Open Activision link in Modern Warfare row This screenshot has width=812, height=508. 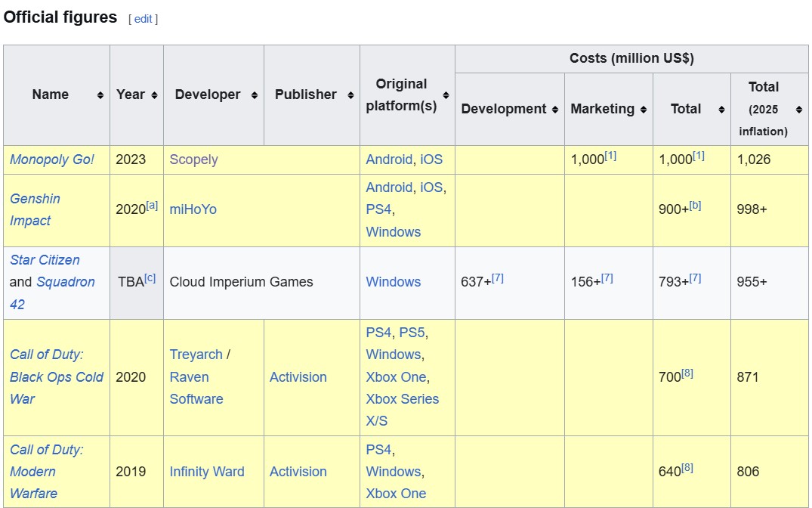click(x=298, y=471)
